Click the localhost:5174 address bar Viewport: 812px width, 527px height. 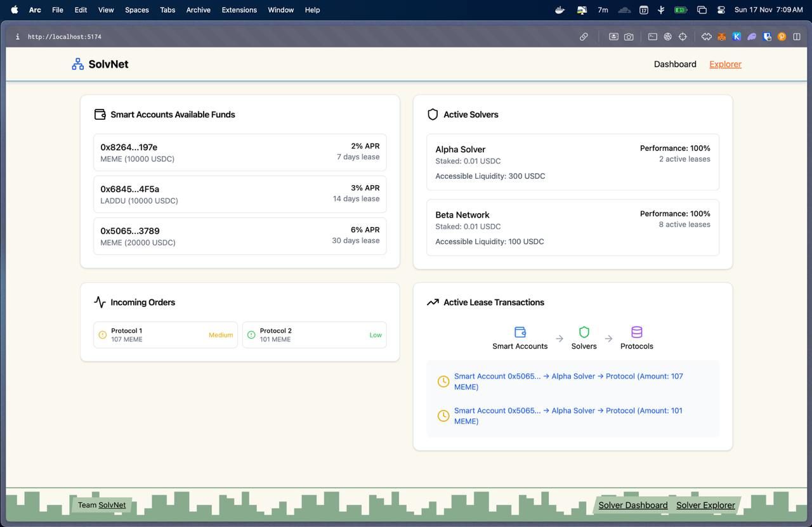pos(65,37)
